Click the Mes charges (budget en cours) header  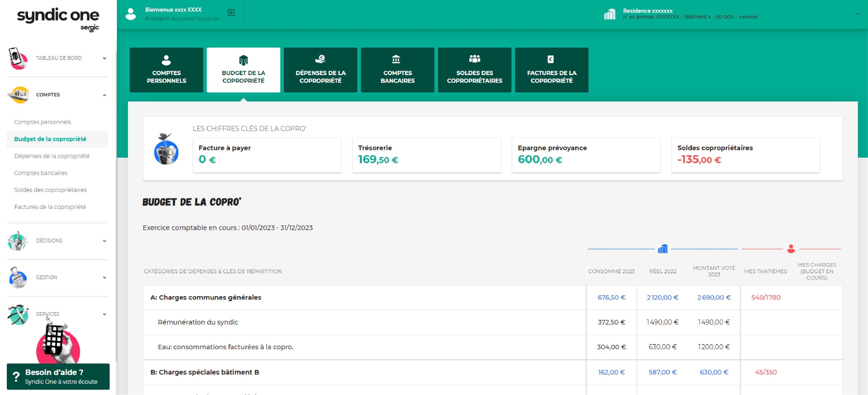817,271
